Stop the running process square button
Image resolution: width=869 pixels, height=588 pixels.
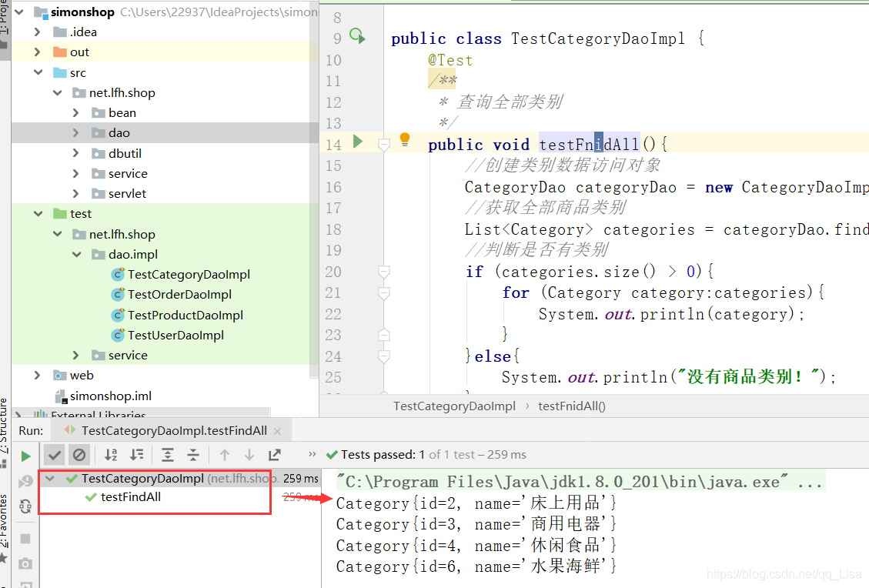tap(25, 539)
